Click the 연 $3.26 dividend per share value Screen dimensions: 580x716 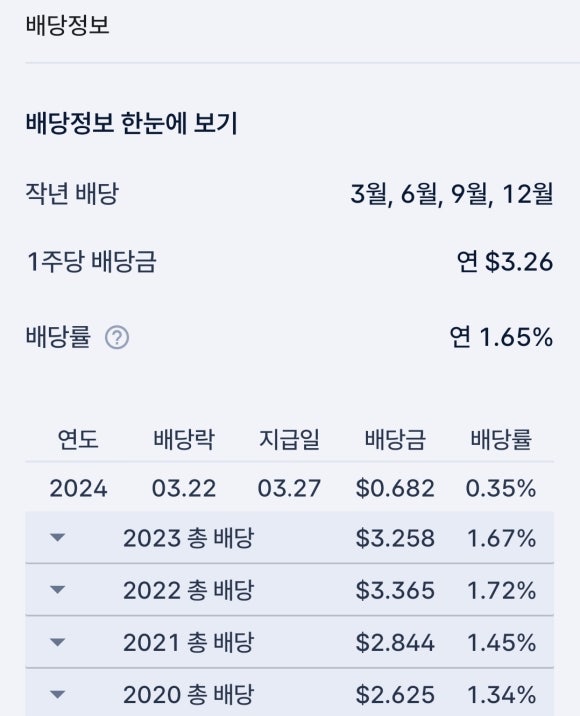(505, 262)
